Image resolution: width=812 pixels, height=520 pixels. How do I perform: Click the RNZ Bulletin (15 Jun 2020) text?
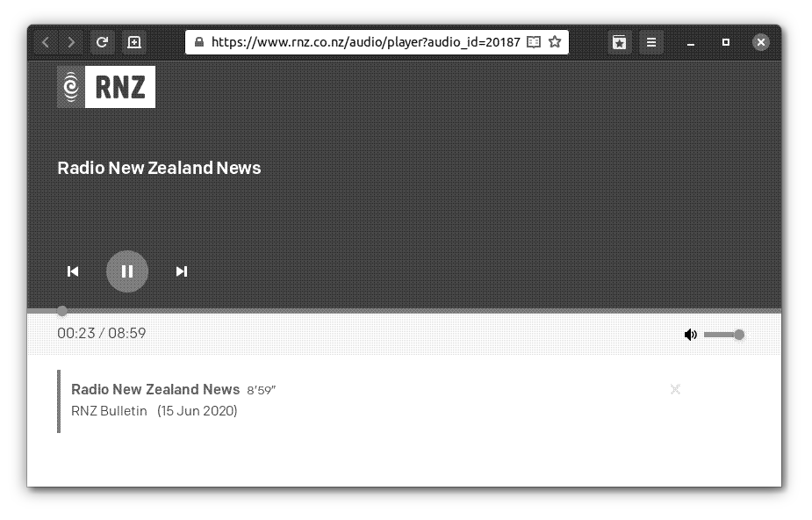[x=154, y=411]
